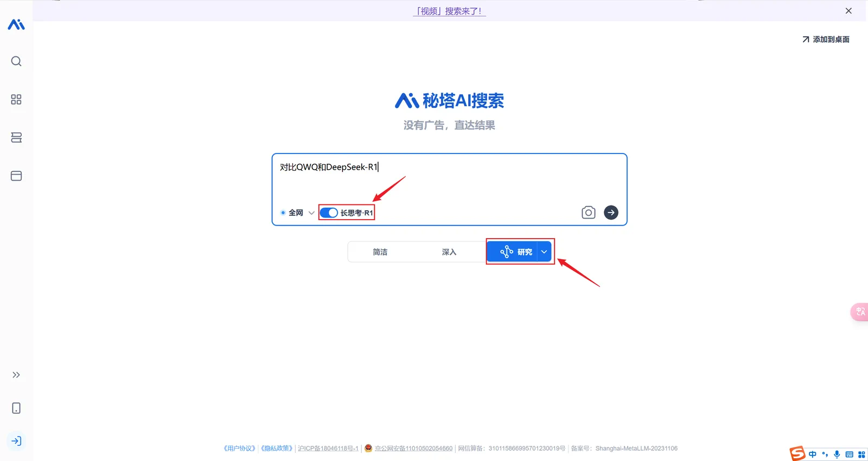Expand sidebar with double chevron icon
The width and height of the screenshot is (868, 461).
[16, 375]
